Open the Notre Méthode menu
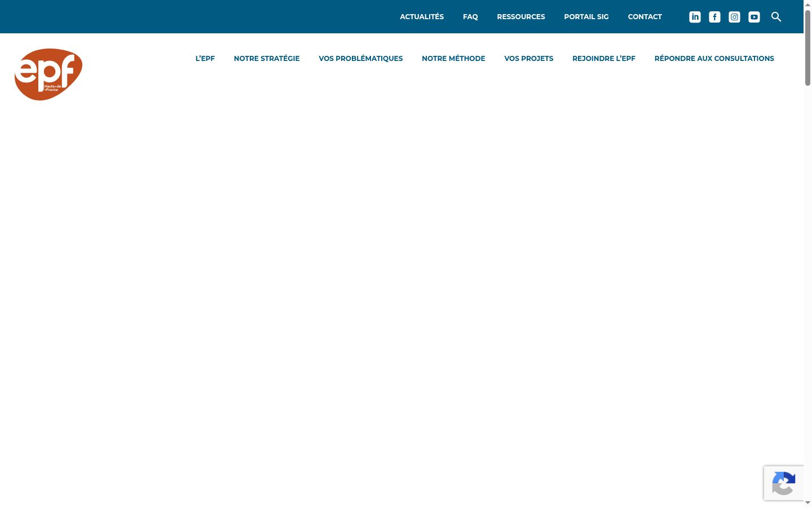 [x=453, y=58]
